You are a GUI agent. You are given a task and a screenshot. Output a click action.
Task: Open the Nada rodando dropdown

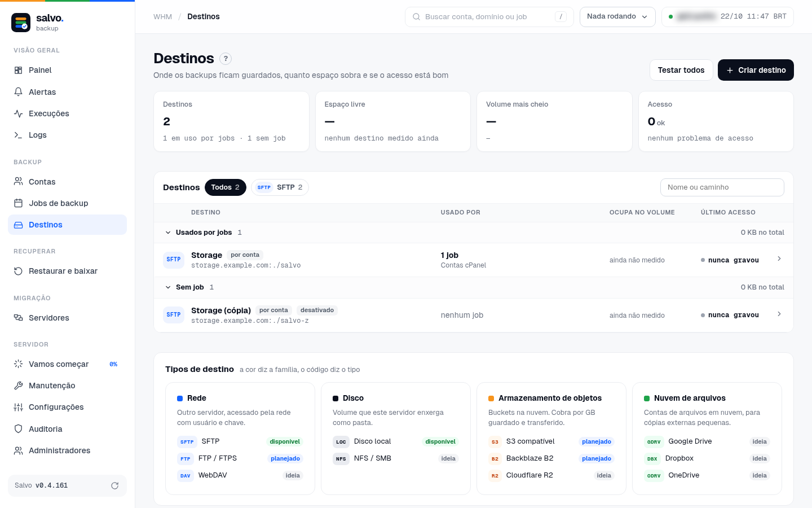pos(617,17)
